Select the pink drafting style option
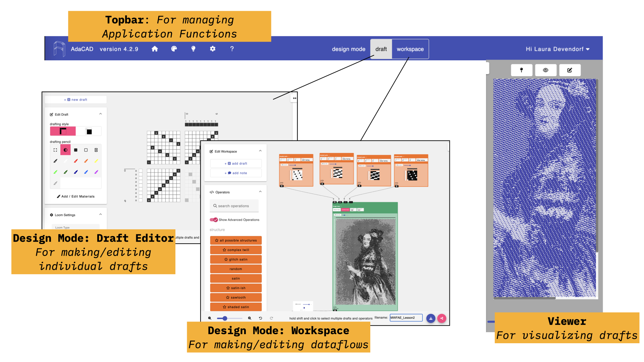Screen dimensions: 644x362 63,131
